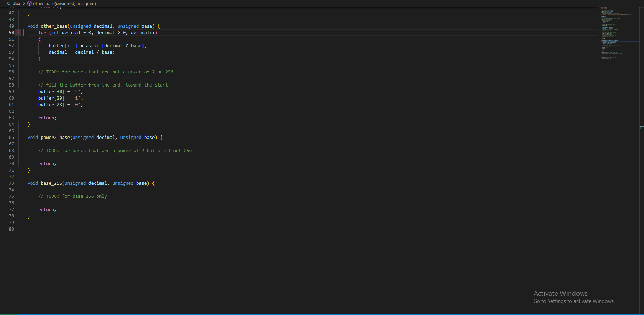Toggle a breakpoint at line 66 in the gutter

[x=18, y=137]
